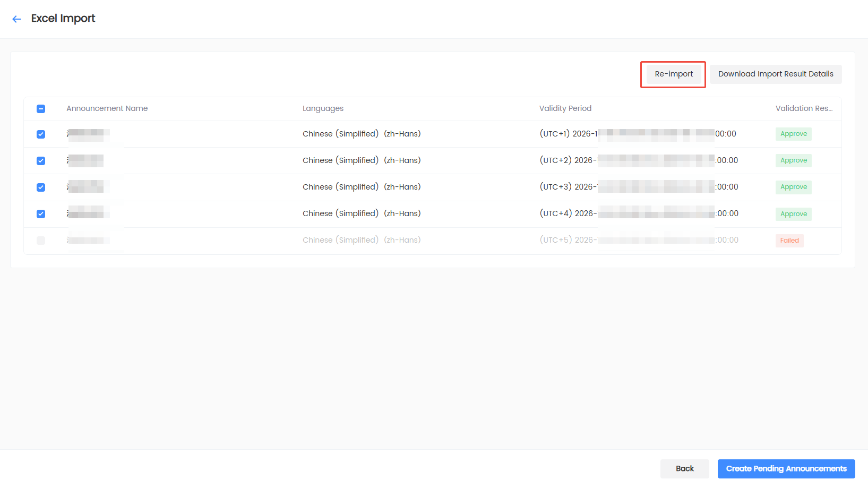Screen dimensions: 868x488
Task: Click the Failed tag in UTC+5 row
Action: tap(789, 241)
